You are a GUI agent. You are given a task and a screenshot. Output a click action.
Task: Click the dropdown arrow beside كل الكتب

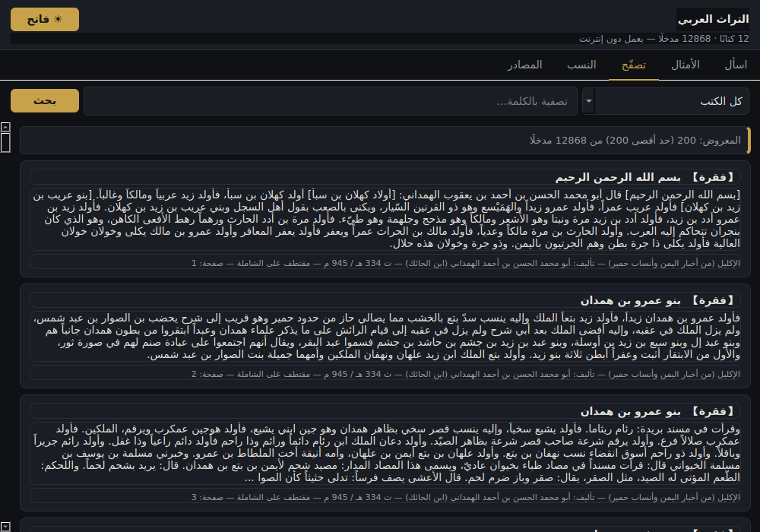click(x=589, y=101)
